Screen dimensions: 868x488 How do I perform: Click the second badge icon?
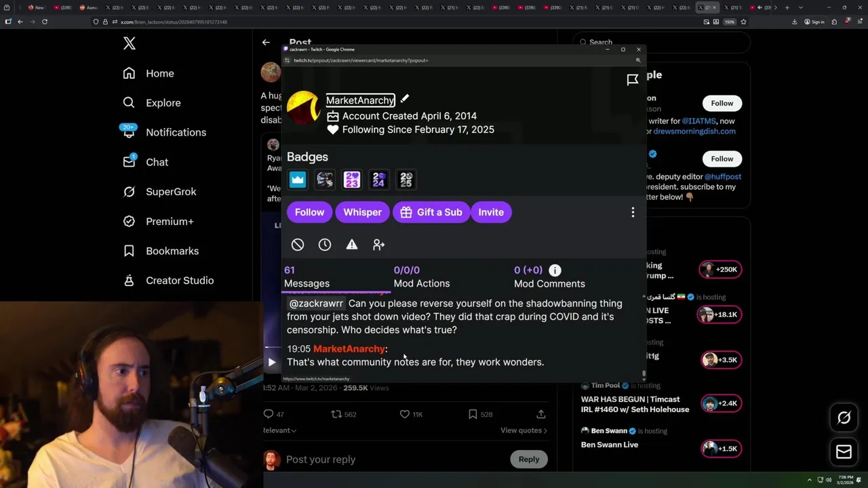(x=325, y=180)
